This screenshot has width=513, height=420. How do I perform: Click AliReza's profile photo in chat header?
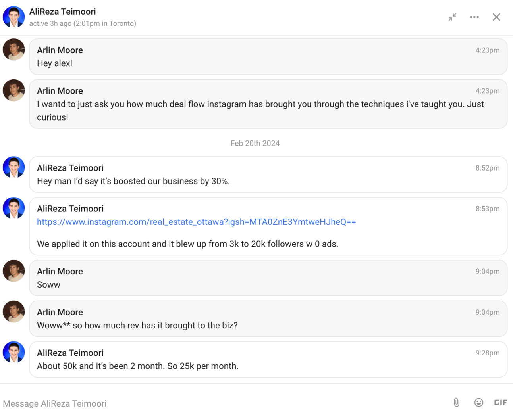point(14,17)
